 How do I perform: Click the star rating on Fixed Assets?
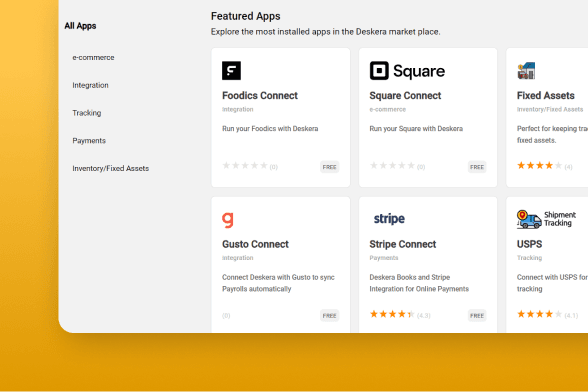click(x=540, y=165)
